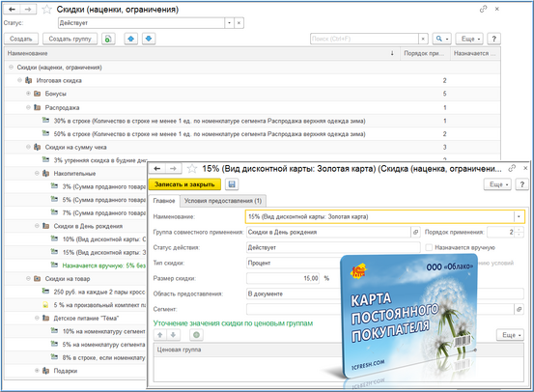Image resolution: width=534 pixels, height=392 pixels.
Task: Click the move item down arrow in list toolbar
Action: 149,39
